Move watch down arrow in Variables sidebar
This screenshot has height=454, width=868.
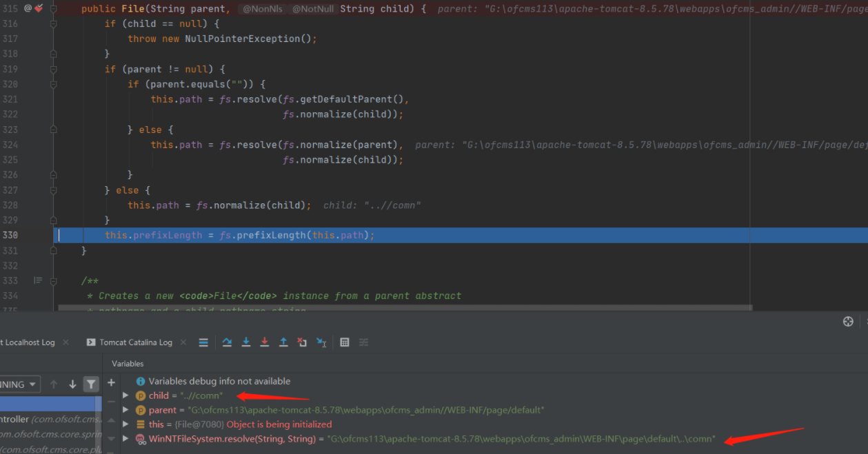point(112,438)
